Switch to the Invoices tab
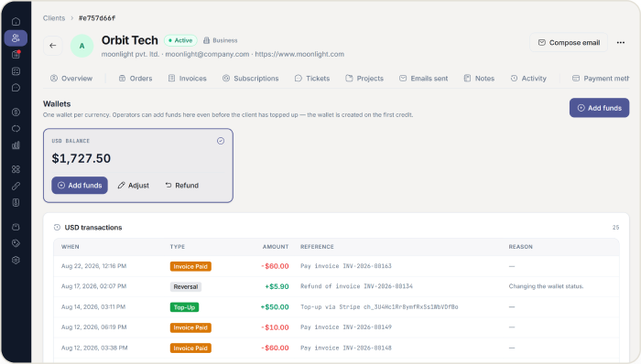Screen dimensions: 641x364 point(187,79)
